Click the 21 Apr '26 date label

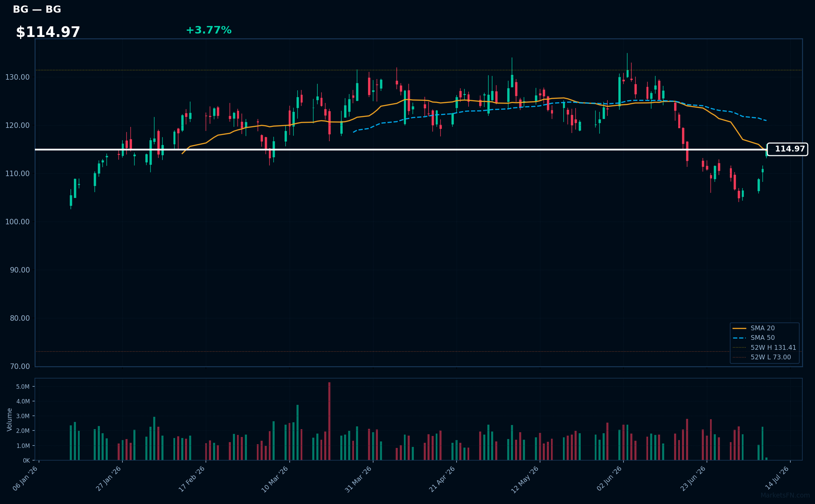[442, 479]
